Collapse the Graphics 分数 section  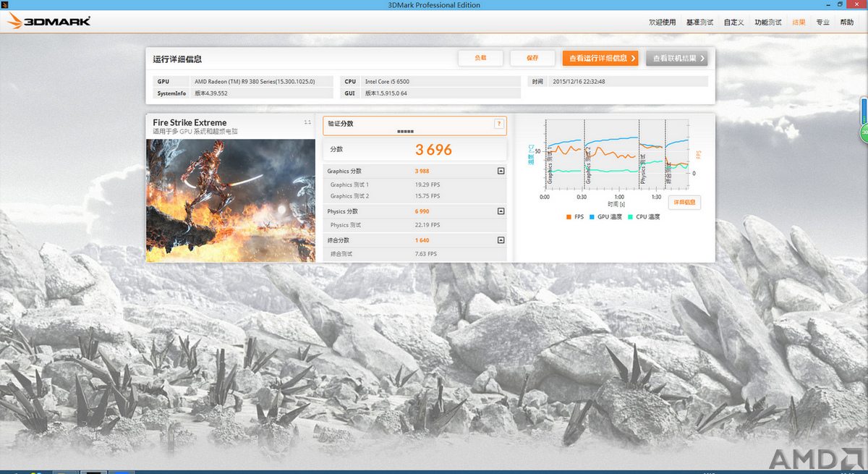tap(500, 172)
